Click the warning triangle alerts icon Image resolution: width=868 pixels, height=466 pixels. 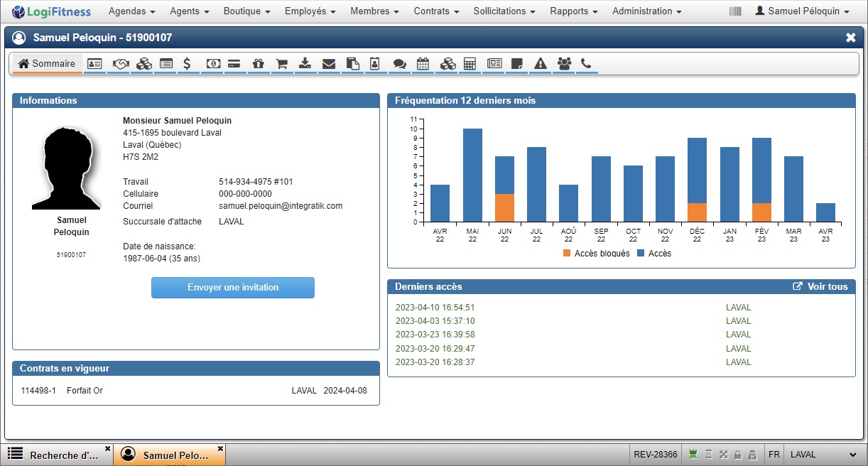click(x=541, y=64)
